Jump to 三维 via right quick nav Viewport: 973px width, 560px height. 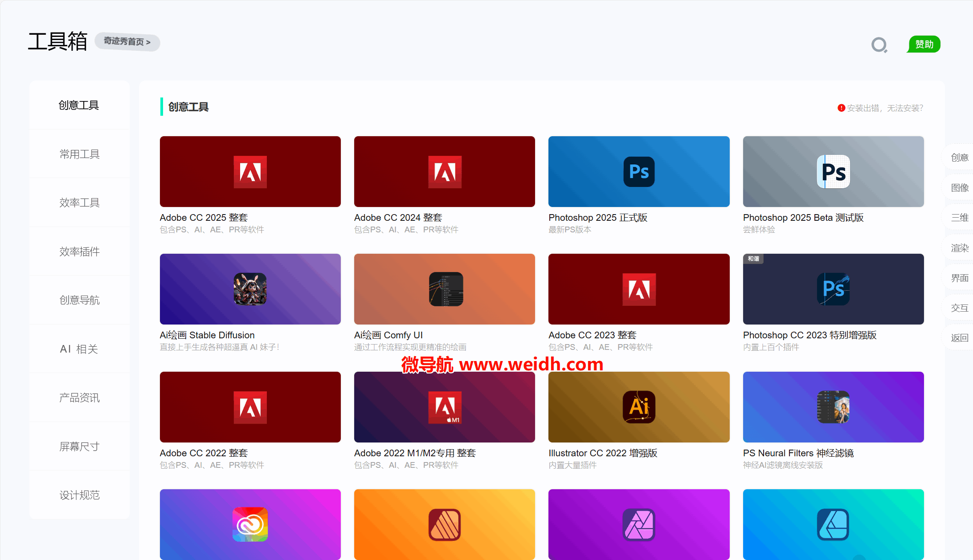point(959,217)
